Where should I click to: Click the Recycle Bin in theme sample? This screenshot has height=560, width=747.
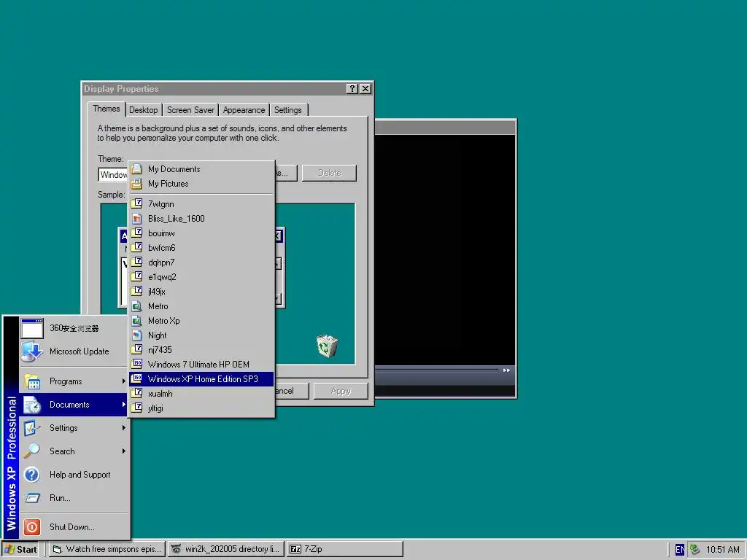(x=327, y=346)
